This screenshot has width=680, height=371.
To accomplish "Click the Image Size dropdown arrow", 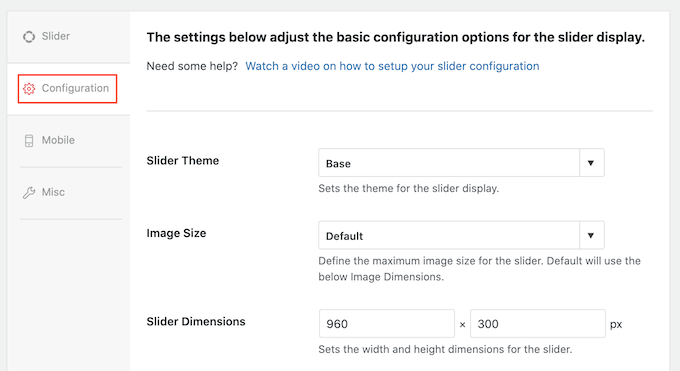I will (591, 235).
